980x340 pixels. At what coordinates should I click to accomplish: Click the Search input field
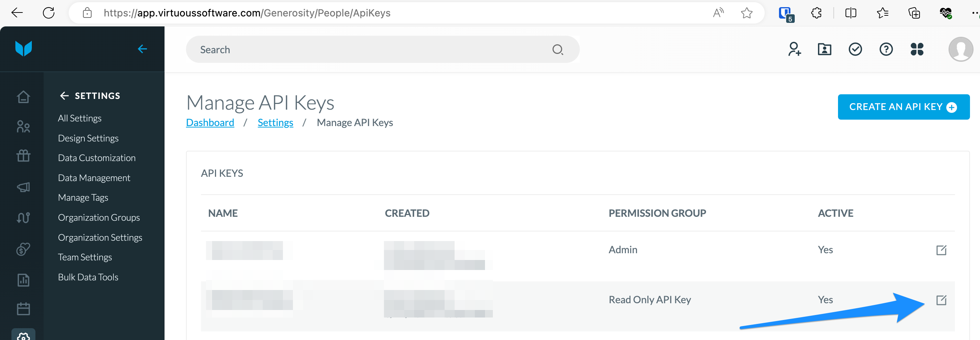pyautogui.click(x=382, y=49)
